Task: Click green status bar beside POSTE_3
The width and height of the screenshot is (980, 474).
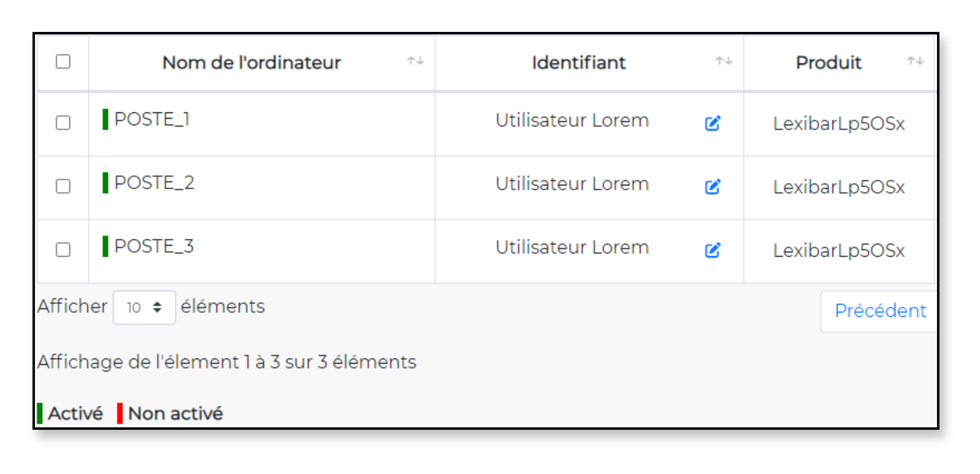Action: (106, 246)
